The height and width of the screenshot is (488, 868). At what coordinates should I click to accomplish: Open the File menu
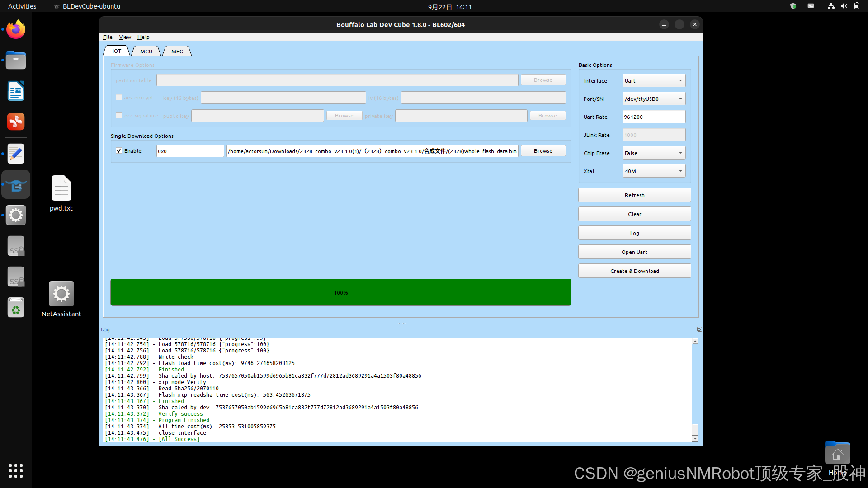coord(108,37)
